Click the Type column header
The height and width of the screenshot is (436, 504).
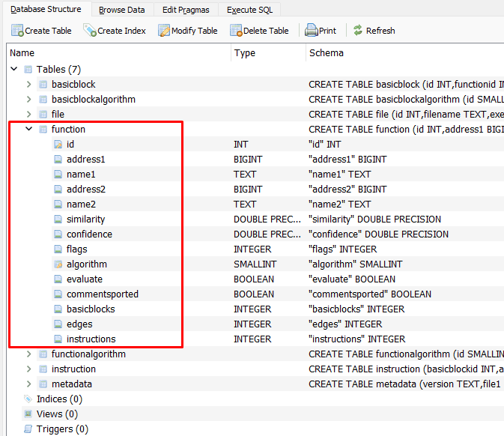pos(268,52)
